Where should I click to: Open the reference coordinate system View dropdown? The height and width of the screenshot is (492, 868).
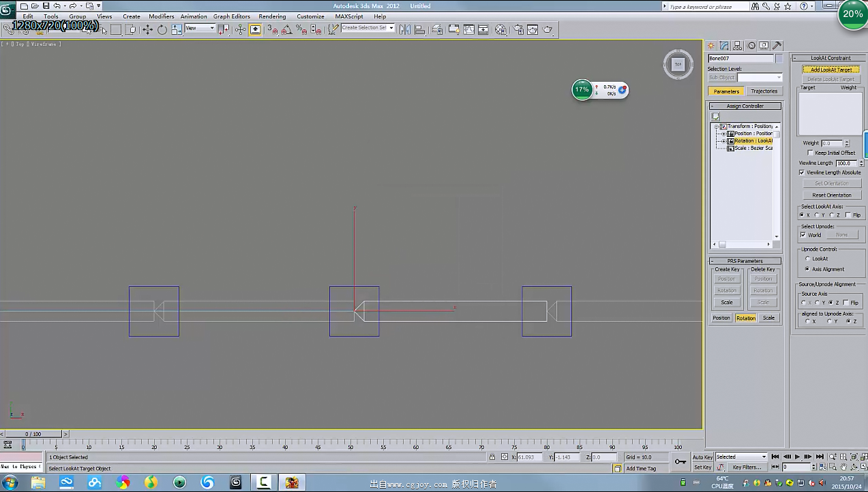tap(200, 29)
